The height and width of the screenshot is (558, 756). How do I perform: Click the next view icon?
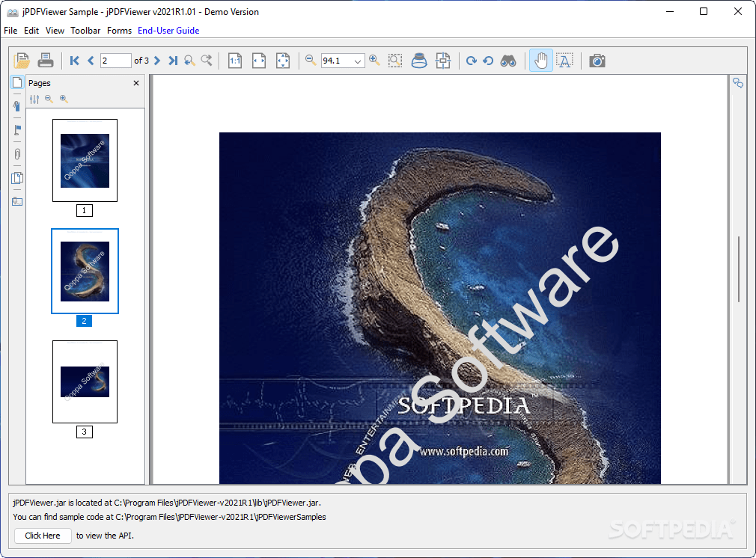[x=207, y=61]
